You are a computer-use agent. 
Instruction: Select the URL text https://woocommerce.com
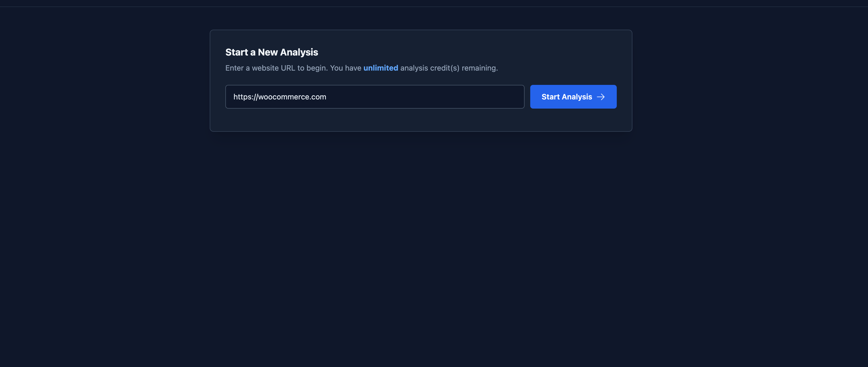point(280,97)
